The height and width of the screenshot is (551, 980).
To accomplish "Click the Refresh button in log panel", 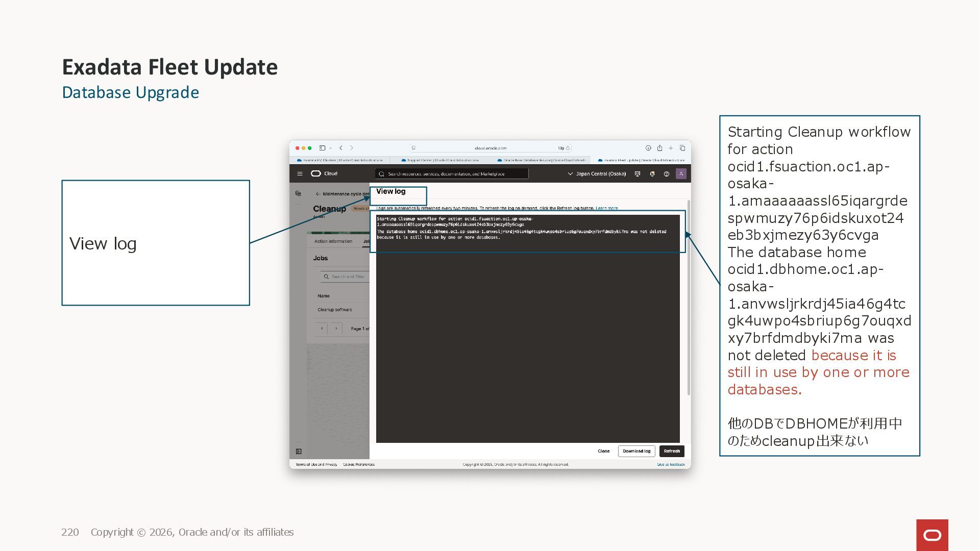I will click(671, 451).
